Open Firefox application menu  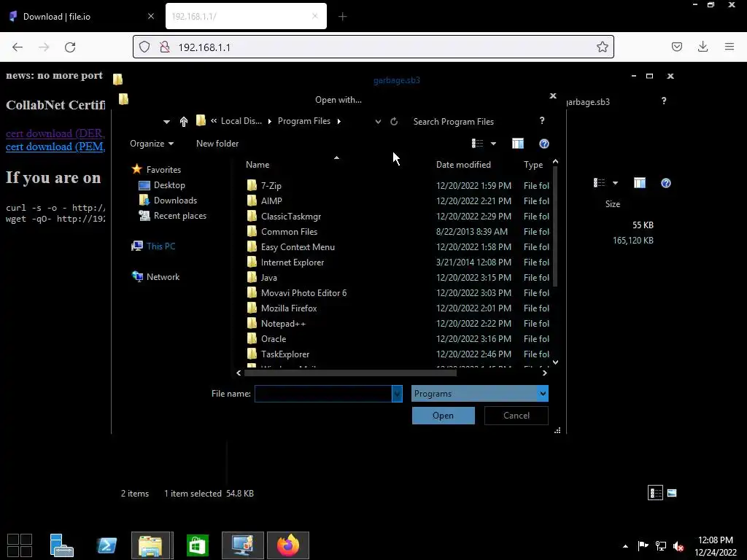[x=729, y=47]
